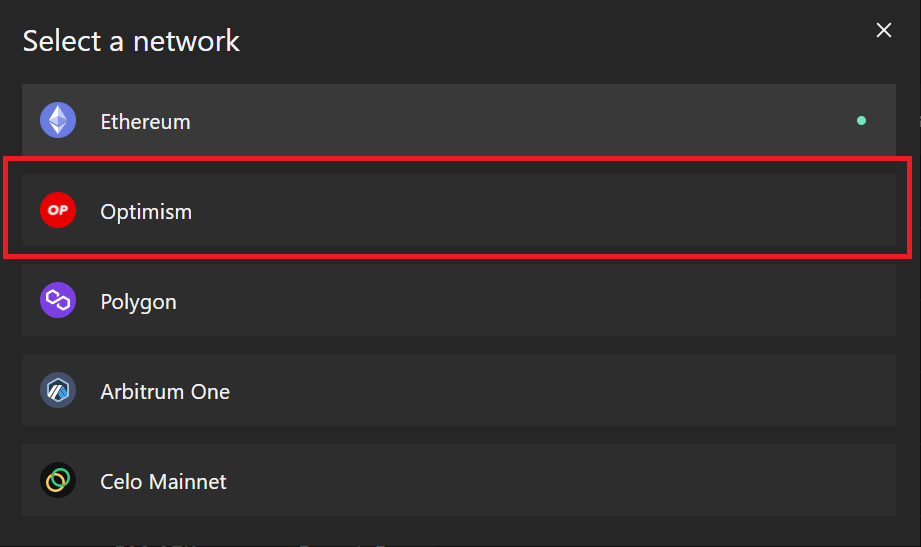Viewport: 921px width, 547px height.
Task: Select the Ethereum network label
Action: 145,122
